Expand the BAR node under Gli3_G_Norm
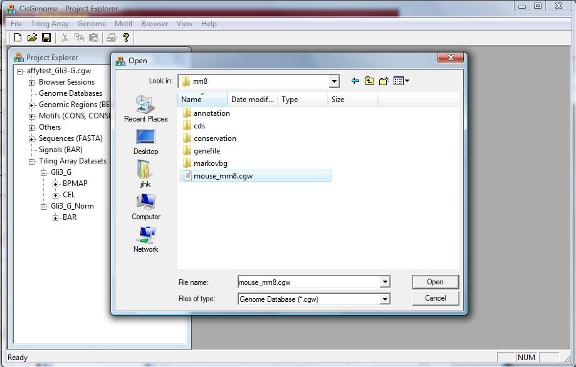 [x=55, y=218]
